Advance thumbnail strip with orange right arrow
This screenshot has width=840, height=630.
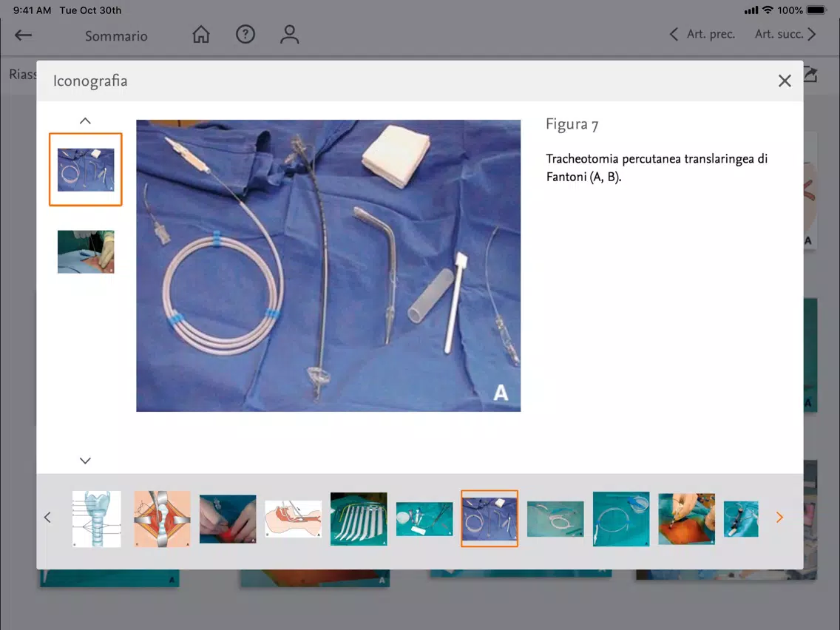coord(779,517)
